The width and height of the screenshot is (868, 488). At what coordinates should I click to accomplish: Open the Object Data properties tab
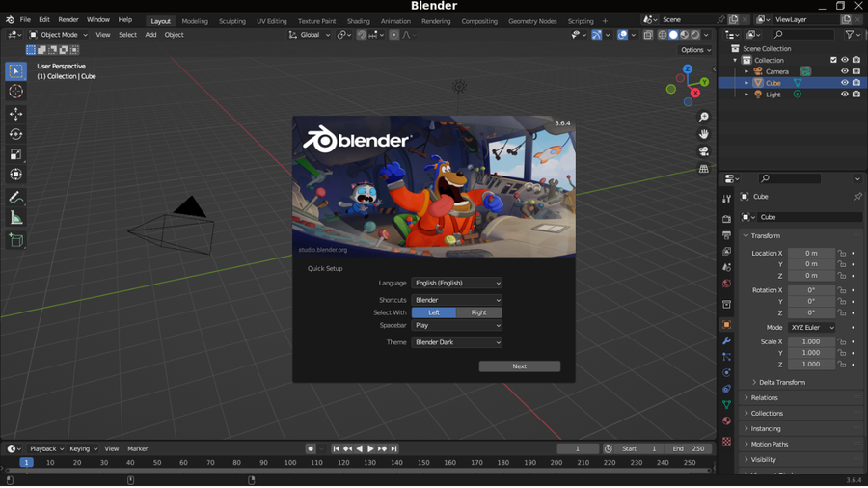(x=727, y=405)
